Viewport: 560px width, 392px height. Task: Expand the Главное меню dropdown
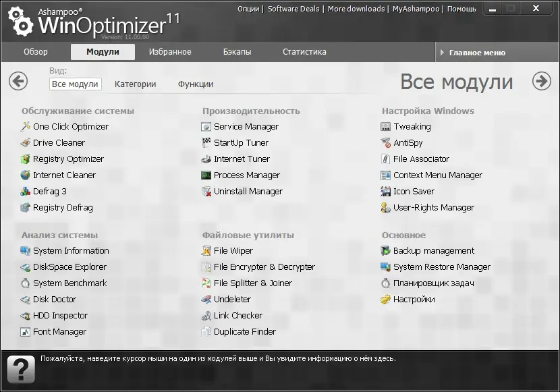click(497, 53)
